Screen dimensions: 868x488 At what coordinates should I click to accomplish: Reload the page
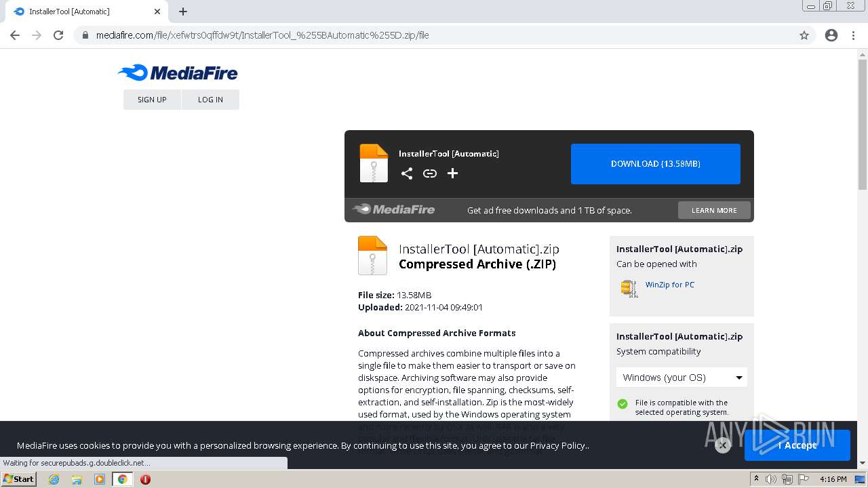coord(58,35)
